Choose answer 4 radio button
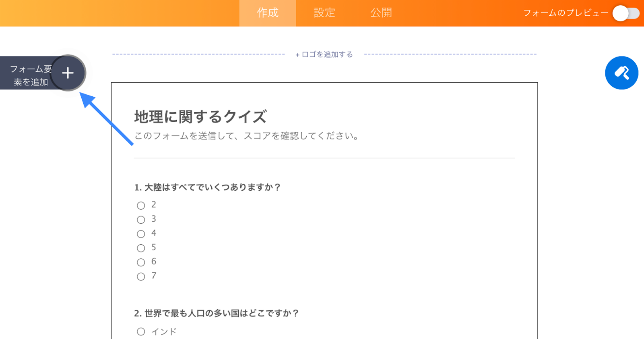Image resolution: width=644 pixels, height=339 pixels. (x=141, y=234)
